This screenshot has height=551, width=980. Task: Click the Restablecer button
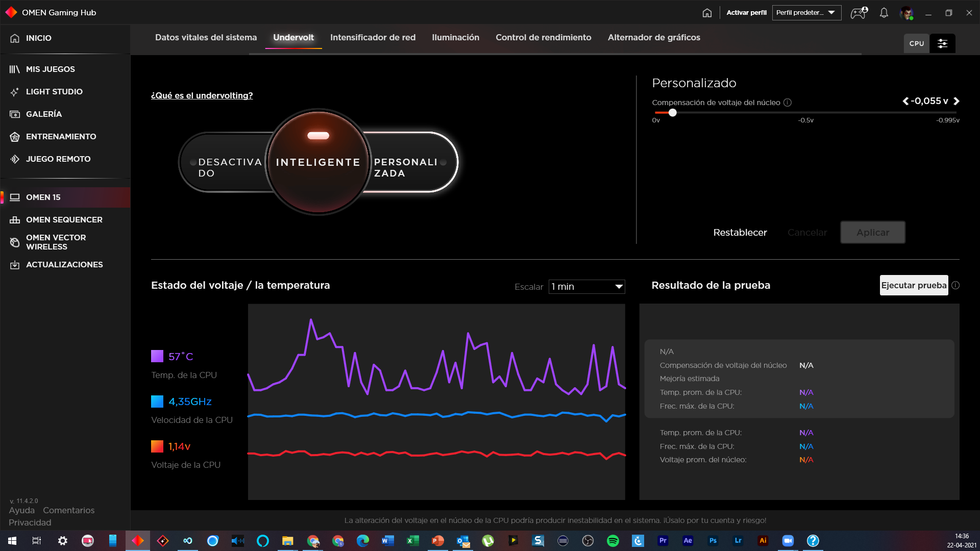tap(740, 233)
